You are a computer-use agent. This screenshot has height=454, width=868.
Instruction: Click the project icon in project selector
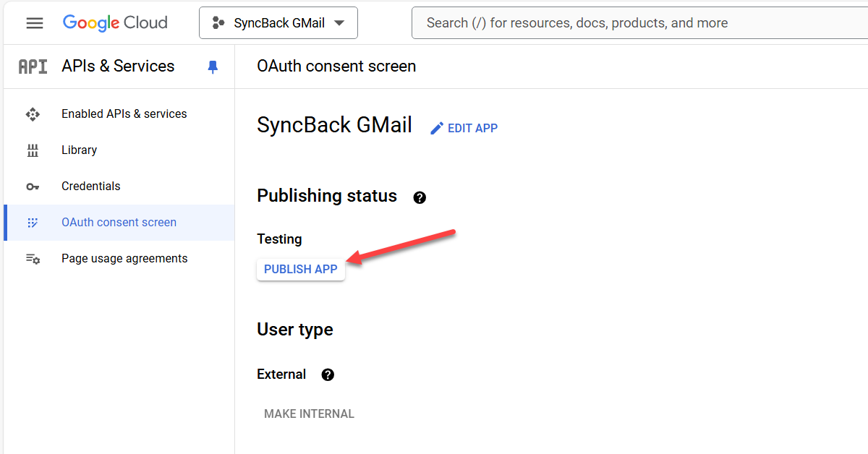[x=218, y=23]
